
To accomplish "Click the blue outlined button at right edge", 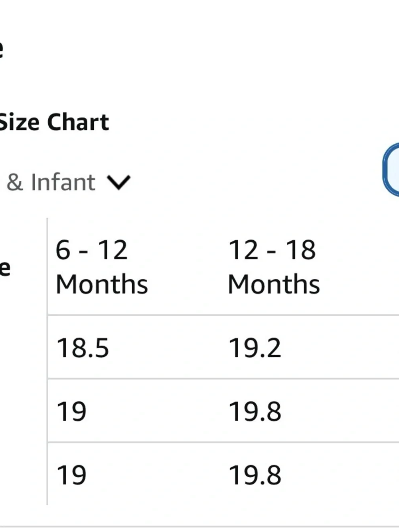I will tap(391, 170).
